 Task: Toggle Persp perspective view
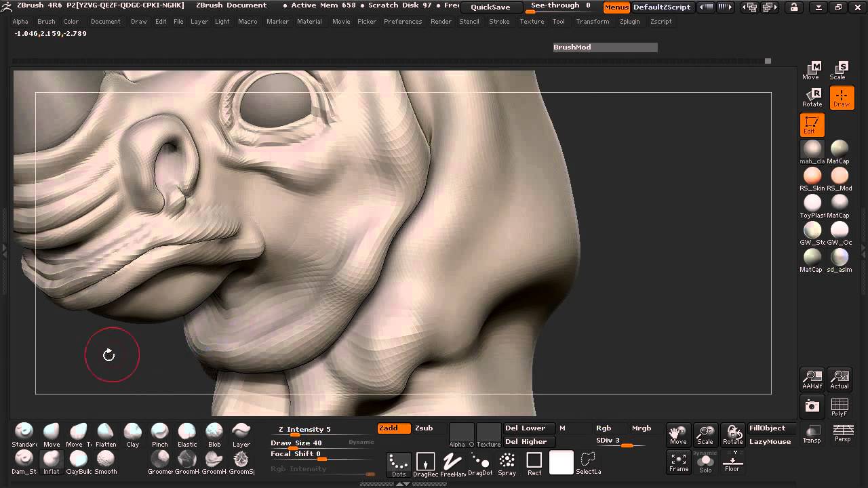[x=843, y=434]
